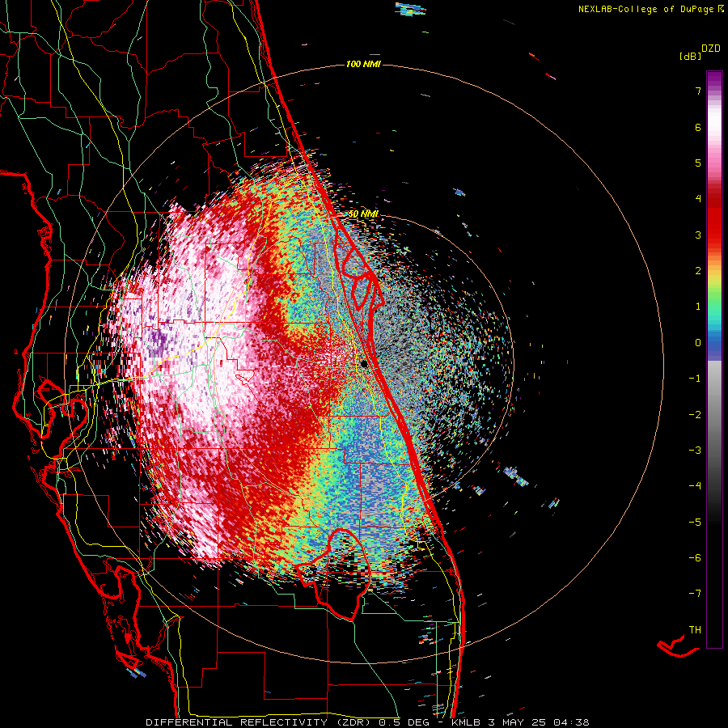
Task: Click the 50 NMI range ring label
Action: 363,214
